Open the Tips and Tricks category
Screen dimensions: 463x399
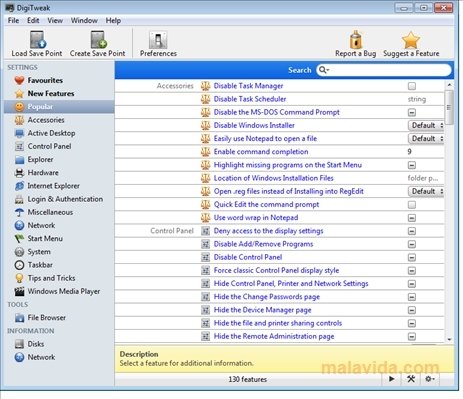[51, 278]
